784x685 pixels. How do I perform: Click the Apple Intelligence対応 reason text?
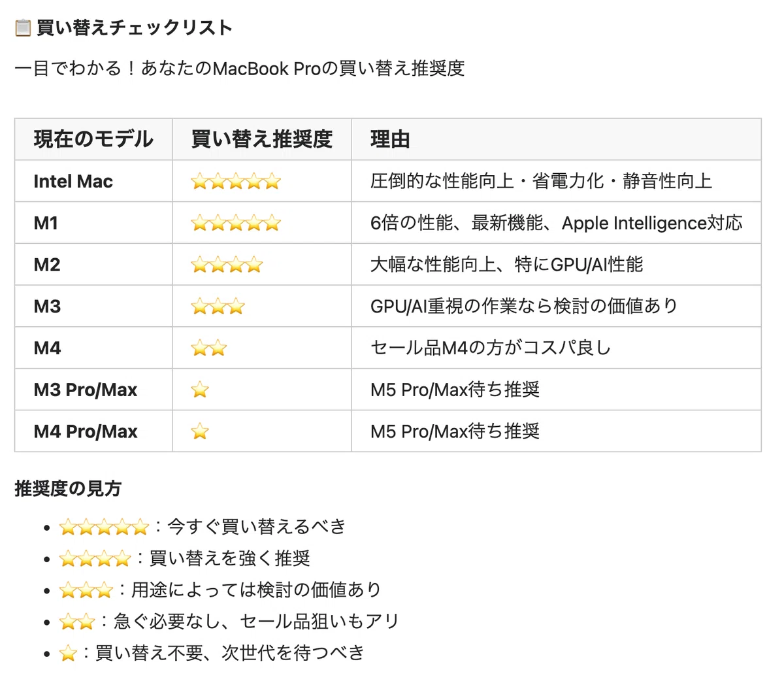(652, 223)
